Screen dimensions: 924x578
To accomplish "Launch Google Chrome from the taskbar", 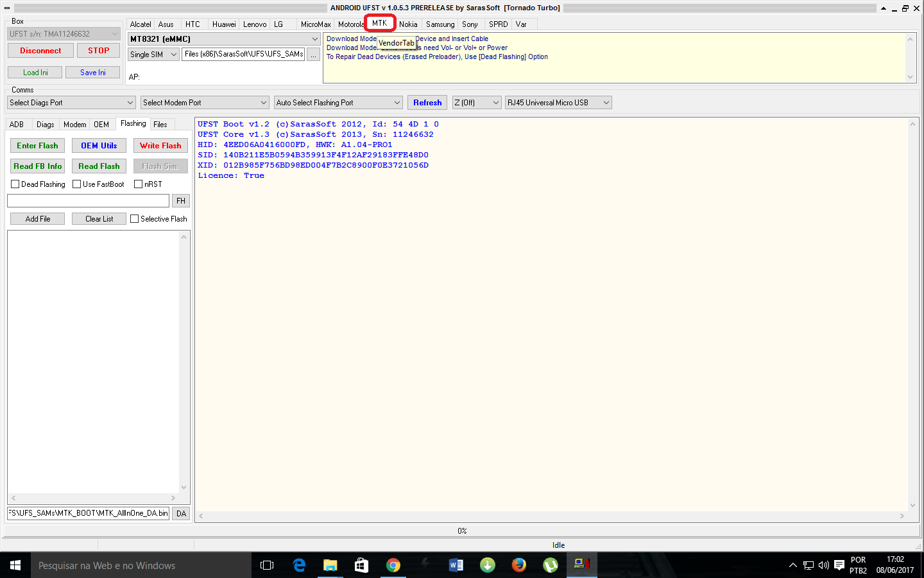I will coord(393,565).
